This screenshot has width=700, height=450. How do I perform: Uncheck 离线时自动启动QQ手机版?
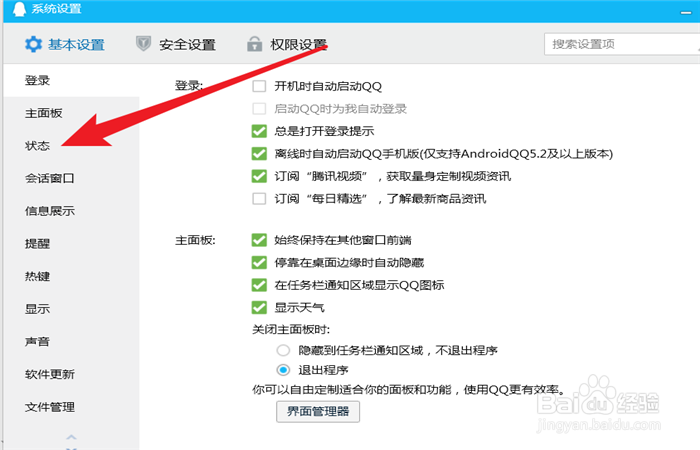259,154
